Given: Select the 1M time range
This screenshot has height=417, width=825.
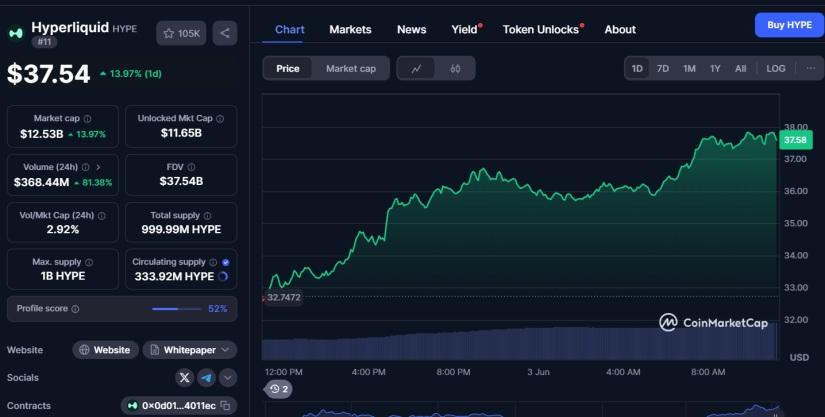Looking at the screenshot, I should tap(689, 68).
